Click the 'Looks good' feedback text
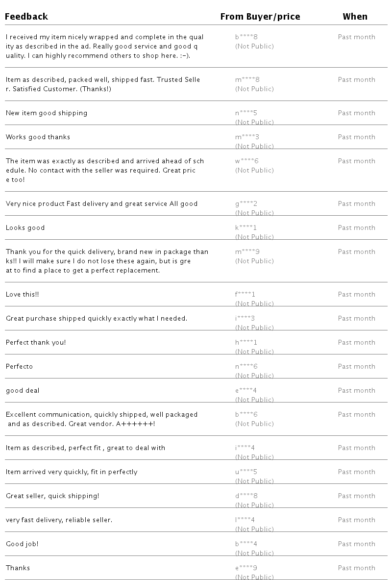 [x=25, y=227]
